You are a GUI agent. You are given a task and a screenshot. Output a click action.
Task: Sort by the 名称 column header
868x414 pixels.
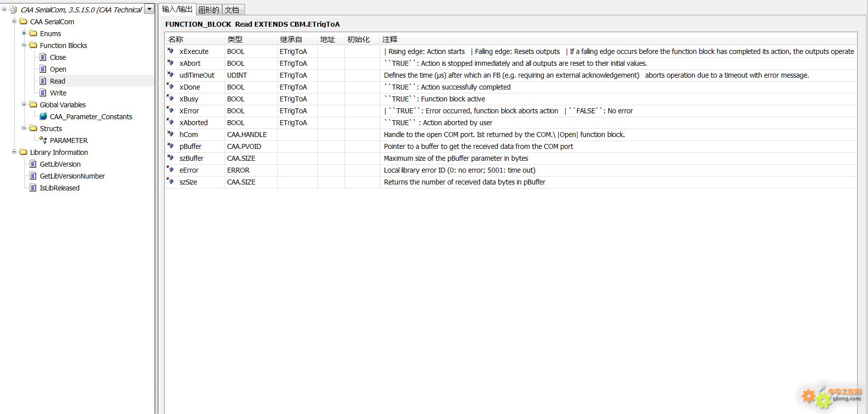click(x=194, y=39)
